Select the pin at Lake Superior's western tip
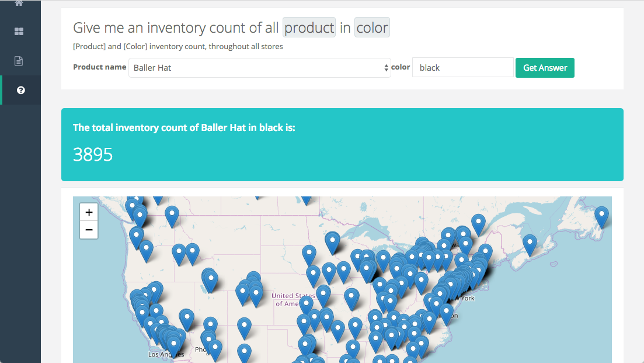Viewport: 644px width, 363px height. [332, 240]
